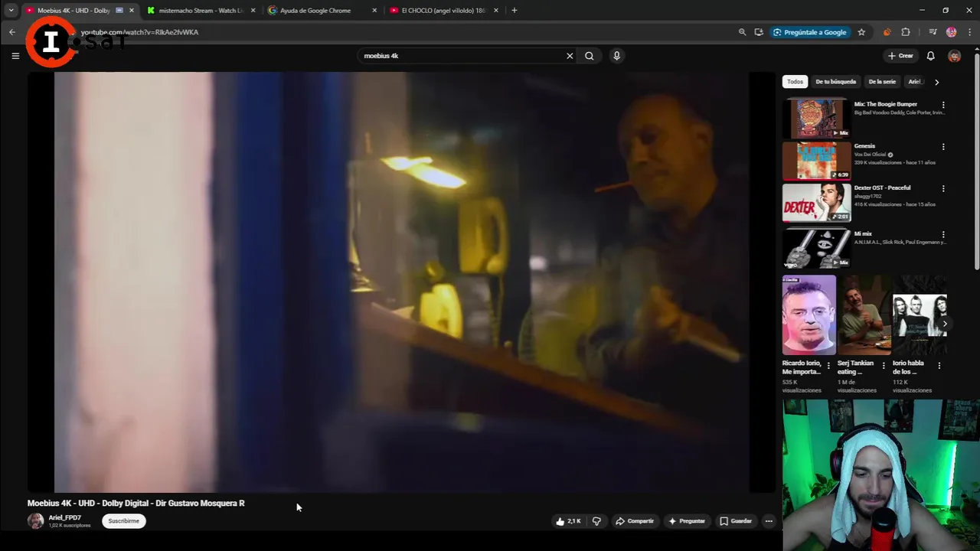Open options for Serj Tankian short
This screenshot has width=980, height=551.
coord(884,366)
